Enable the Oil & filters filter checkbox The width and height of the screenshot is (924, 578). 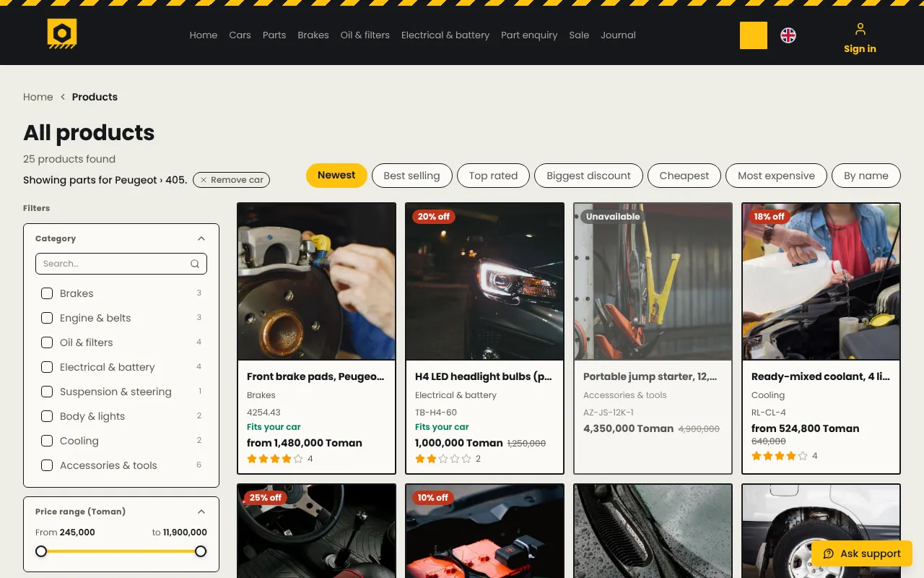47,342
